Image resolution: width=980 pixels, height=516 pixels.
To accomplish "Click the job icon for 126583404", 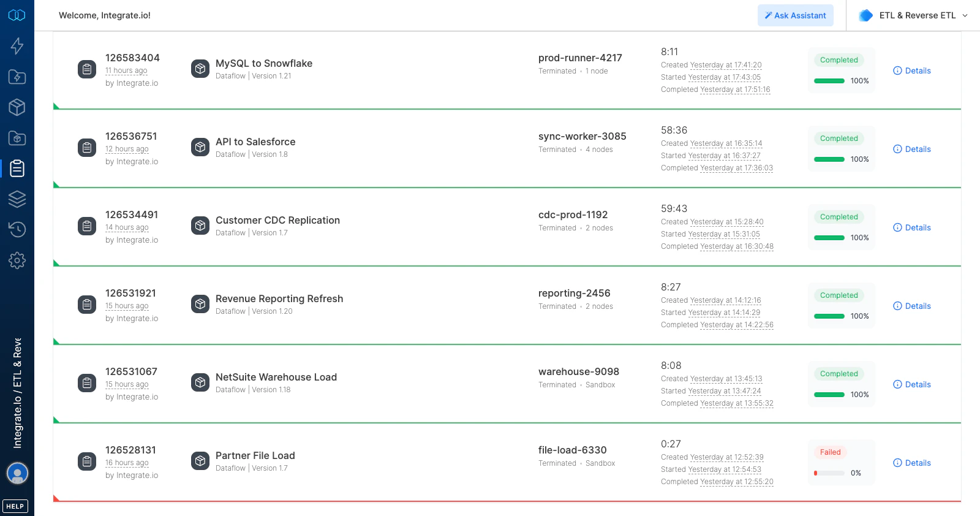I will click(x=87, y=69).
